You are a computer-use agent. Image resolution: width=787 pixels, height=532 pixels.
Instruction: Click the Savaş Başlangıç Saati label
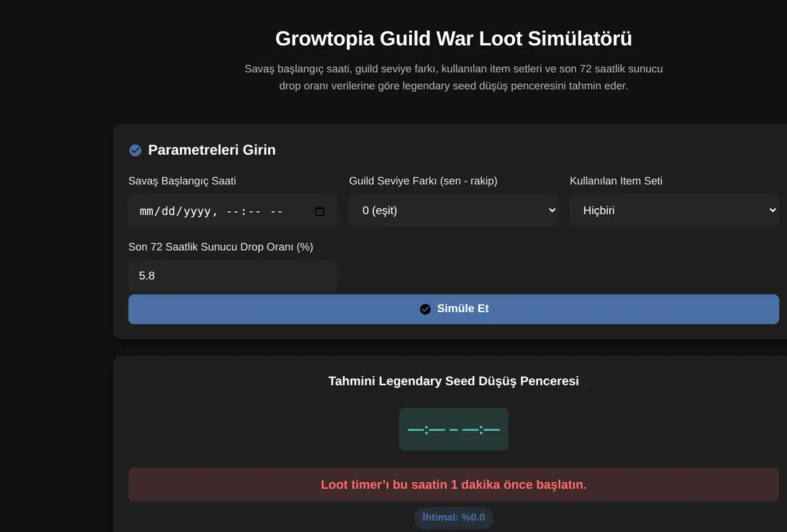pos(182,181)
